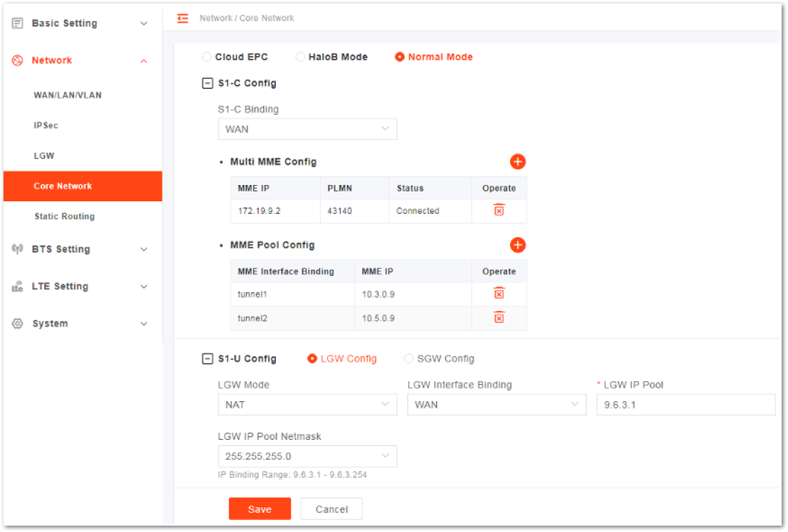Screen dimensions: 788x532
Task: Collapse the S1-U Config section
Action: click(x=207, y=358)
